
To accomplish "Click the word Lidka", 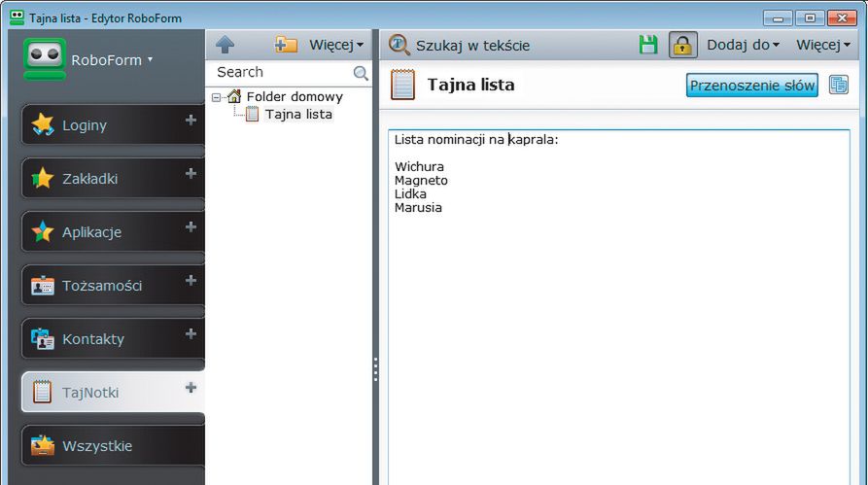I will coord(410,193).
